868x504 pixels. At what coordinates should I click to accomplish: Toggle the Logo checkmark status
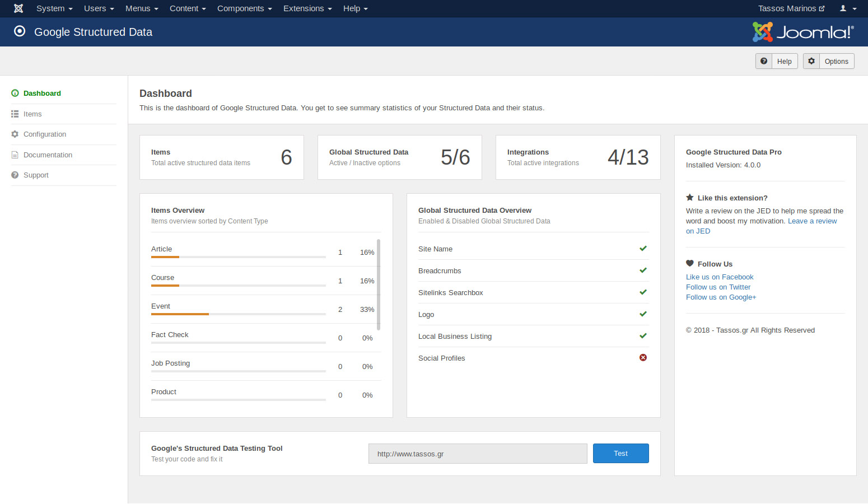tap(643, 314)
